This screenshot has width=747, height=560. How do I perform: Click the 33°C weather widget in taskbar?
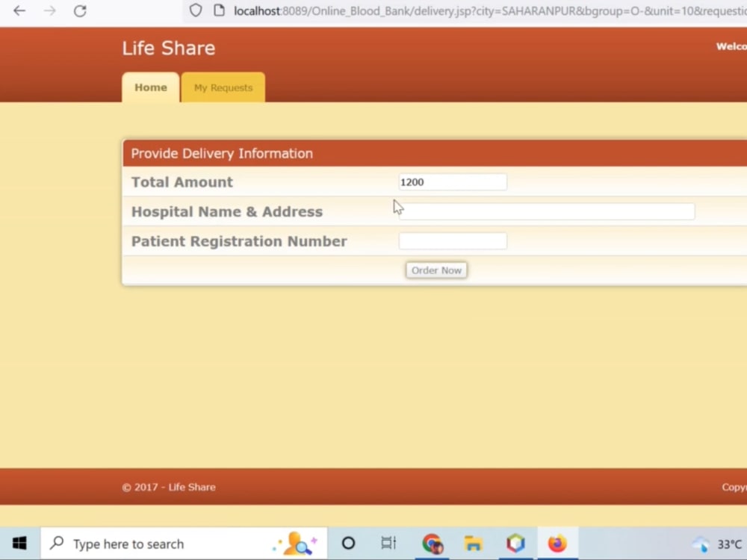(x=719, y=544)
